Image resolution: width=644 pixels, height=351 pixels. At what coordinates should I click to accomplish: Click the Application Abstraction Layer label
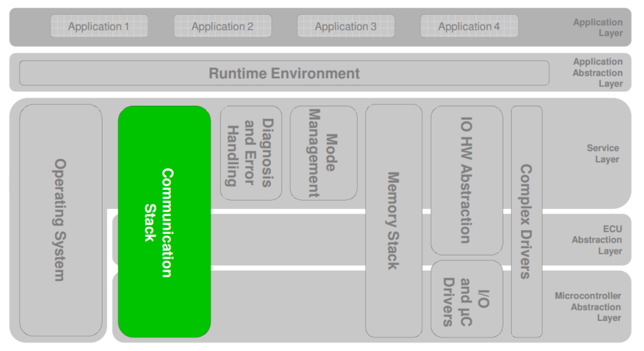[x=597, y=73]
